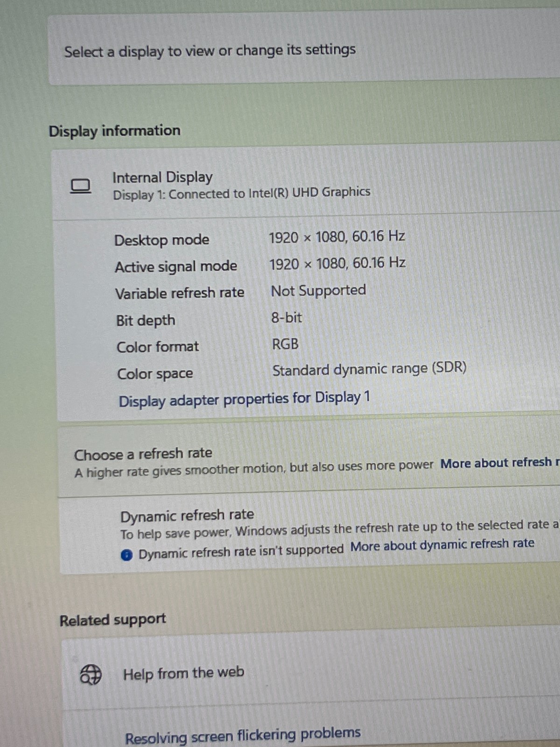Viewport: 560px width, 747px height.
Task: Click the Color space label
Action: coord(155,374)
